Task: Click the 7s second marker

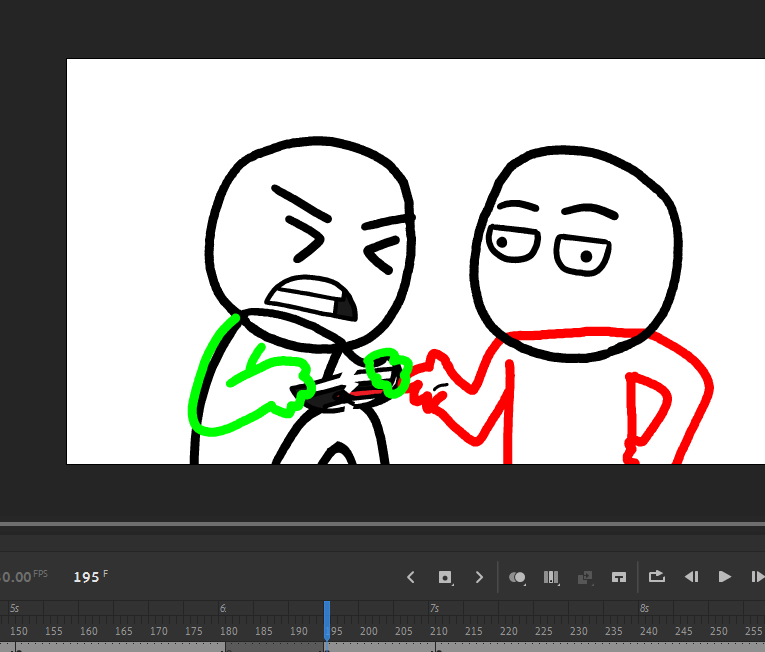Action: 434,608
